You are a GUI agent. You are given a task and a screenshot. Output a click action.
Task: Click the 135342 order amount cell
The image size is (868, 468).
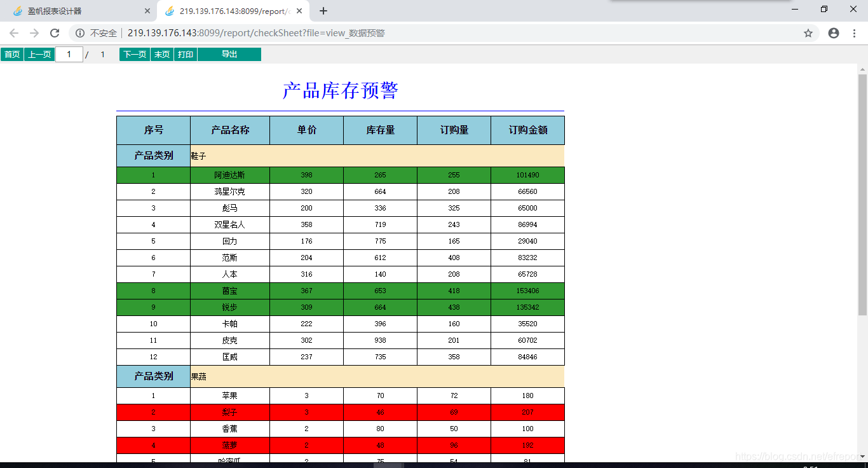[527, 307]
